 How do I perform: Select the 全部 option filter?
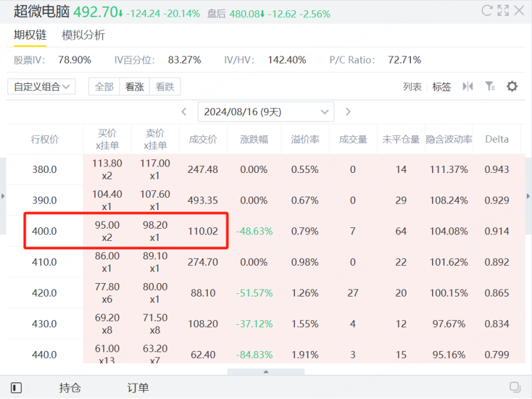coord(104,87)
